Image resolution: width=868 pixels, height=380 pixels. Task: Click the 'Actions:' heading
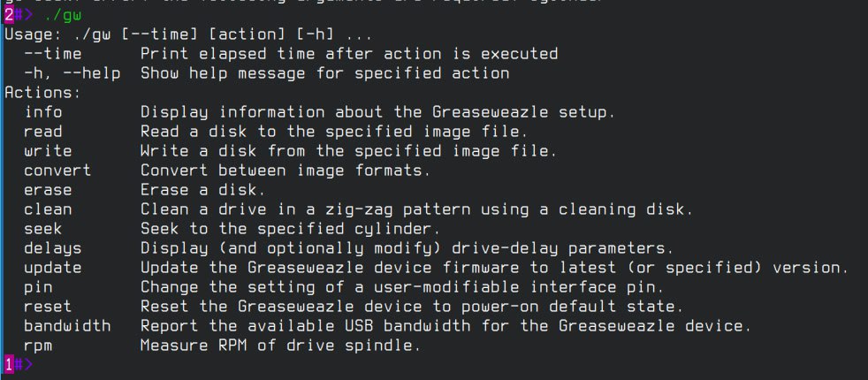pyautogui.click(x=42, y=93)
